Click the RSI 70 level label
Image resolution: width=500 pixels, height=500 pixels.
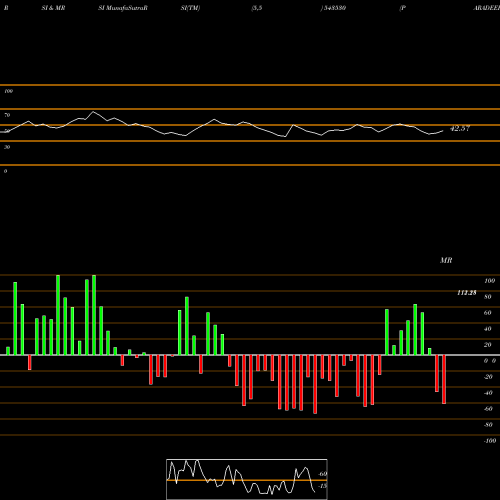tap(7, 115)
